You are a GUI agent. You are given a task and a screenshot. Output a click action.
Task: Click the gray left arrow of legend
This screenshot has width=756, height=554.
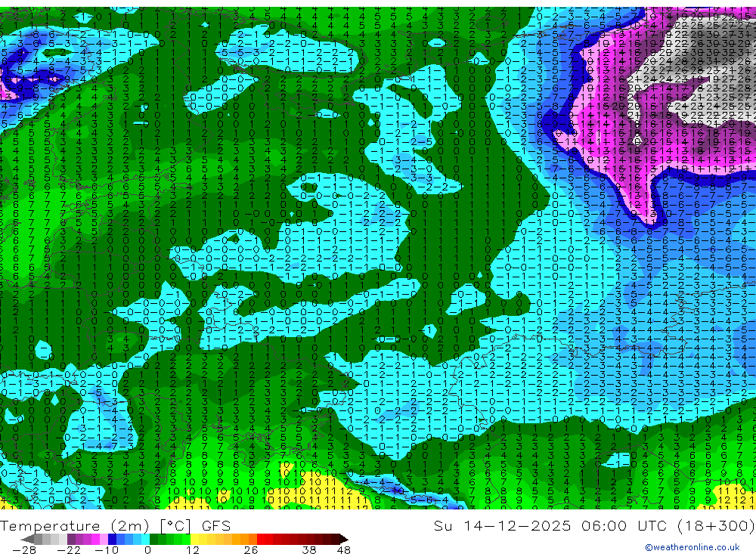27,539
